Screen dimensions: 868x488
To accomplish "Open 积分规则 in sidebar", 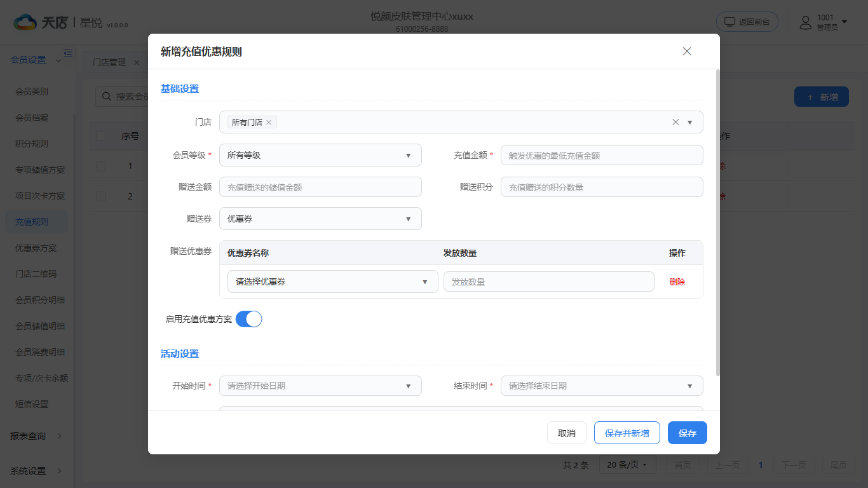I will [32, 144].
